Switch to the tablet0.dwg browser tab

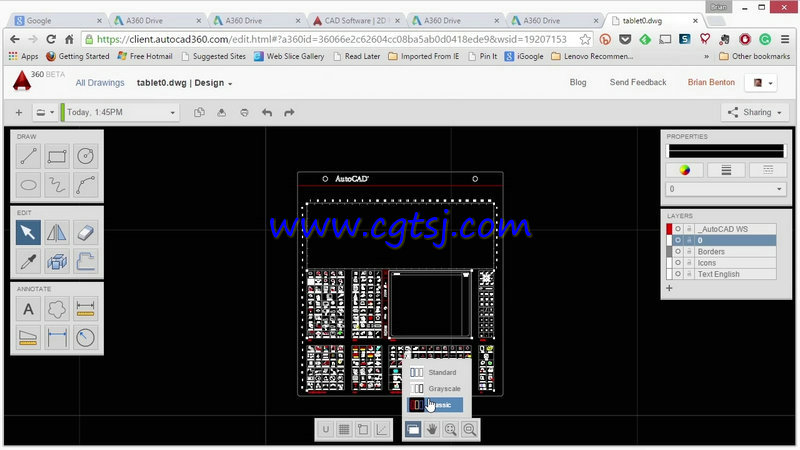click(654, 20)
